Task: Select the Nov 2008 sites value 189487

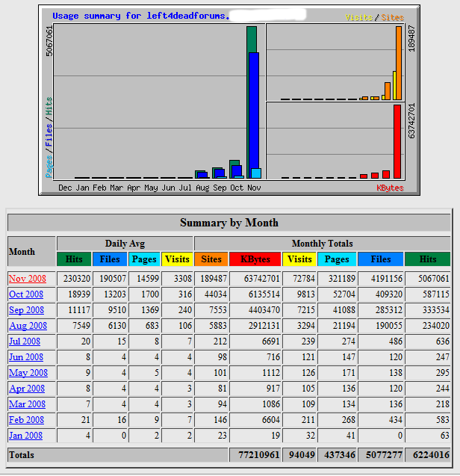Action: pos(214,279)
